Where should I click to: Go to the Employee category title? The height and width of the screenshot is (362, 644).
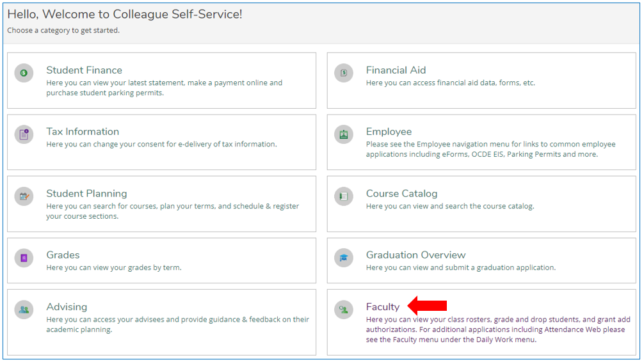(x=389, y=132)
